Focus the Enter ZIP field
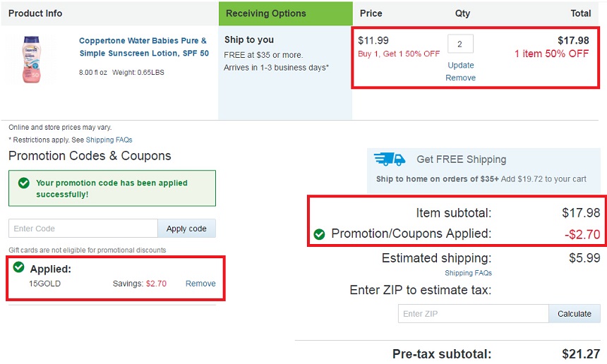This screenshot has width=607, height=364. 474,314
